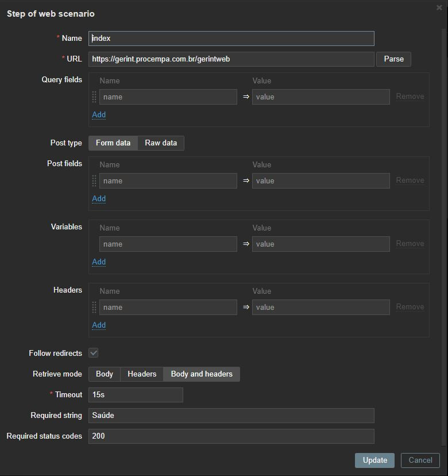This screenshot has height=476, width=448.
Task: Add a new variable row
Action: (99, 262)
